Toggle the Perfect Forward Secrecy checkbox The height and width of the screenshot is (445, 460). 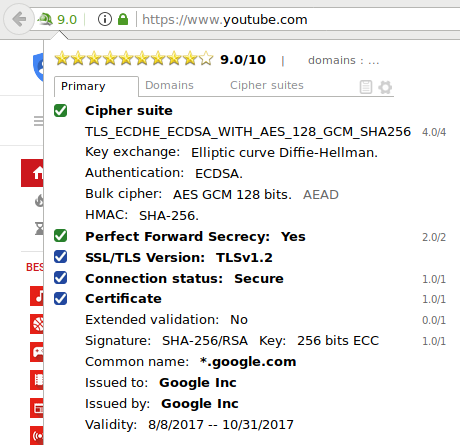pos(61,236)
